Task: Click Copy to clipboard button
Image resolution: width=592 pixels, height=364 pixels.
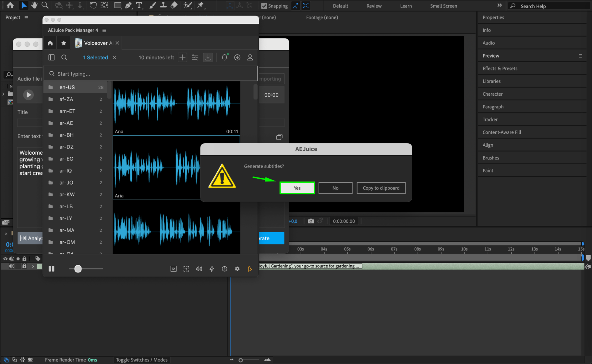Action: (x=381, y=188)
